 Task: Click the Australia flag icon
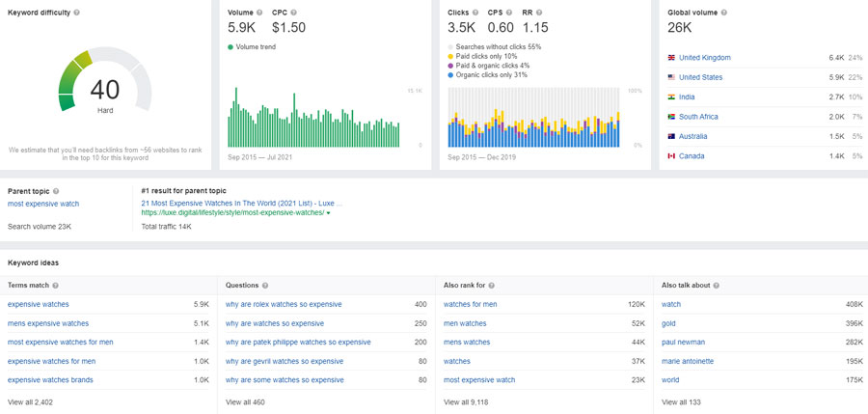pyautogui.click(x=671, y=136)
